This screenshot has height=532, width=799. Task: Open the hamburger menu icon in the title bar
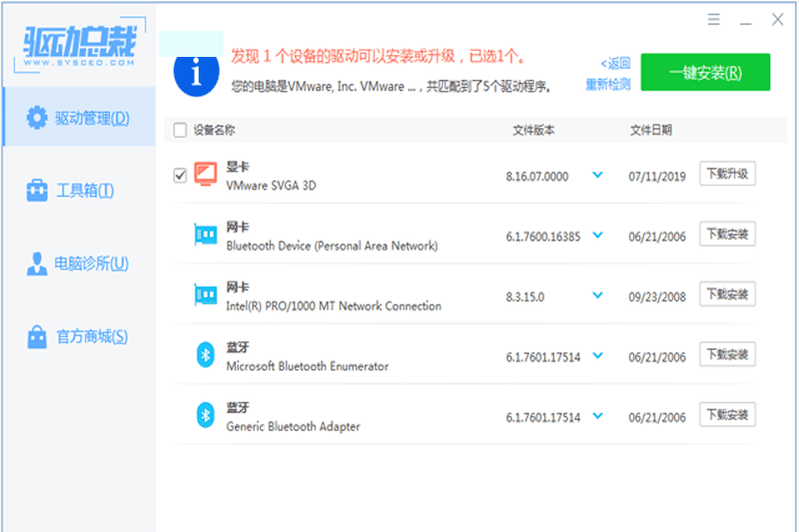[x=714, y=19]
